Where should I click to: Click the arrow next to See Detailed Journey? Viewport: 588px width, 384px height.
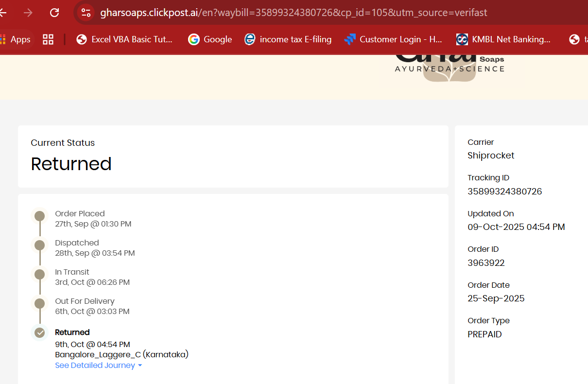(x=140, y=366)
